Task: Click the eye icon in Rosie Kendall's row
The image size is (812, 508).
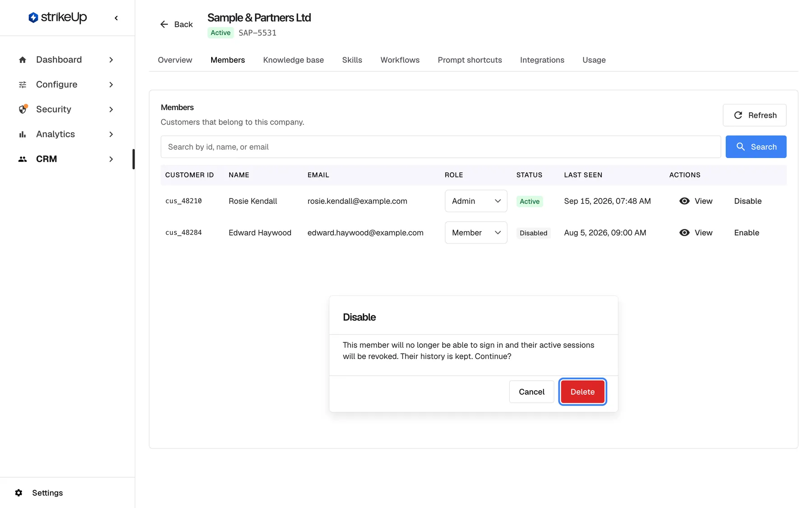Action: click(684, 201)
